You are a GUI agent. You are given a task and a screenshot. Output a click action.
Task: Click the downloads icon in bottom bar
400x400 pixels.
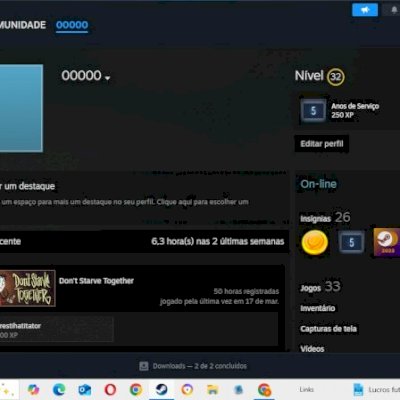coord(144,366)
